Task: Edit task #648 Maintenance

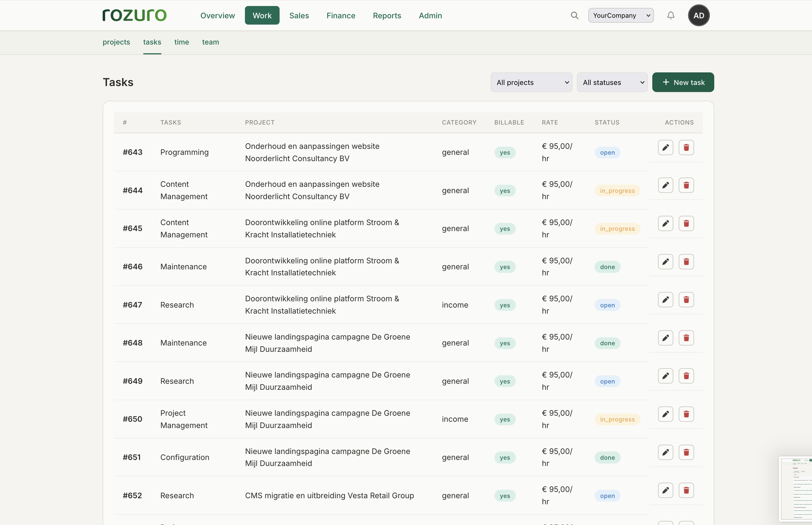Action: coord(665,338)
